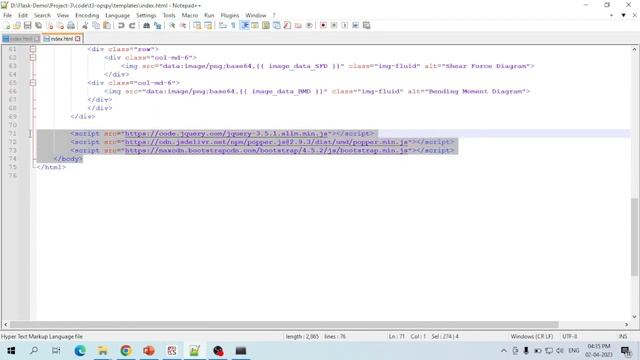
Task: Click the horizontal scrollbar thumb
Action: click(x=284, y=324)
